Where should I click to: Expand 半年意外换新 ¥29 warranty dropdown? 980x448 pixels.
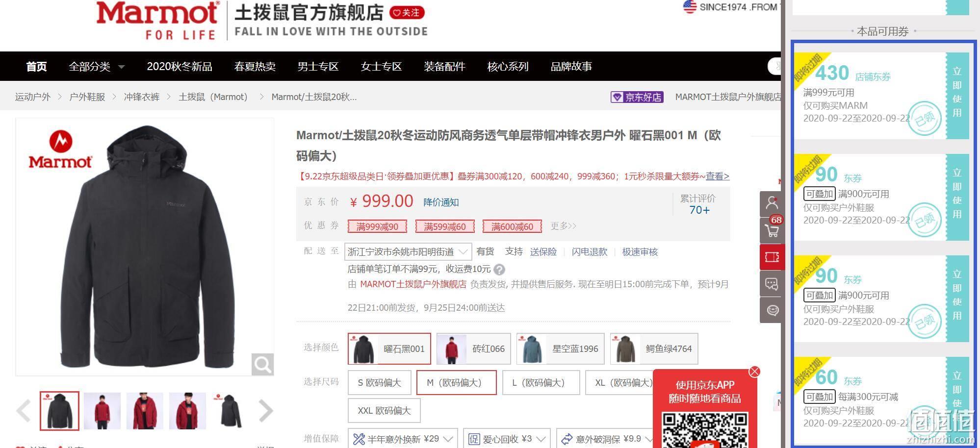[403, 439]
